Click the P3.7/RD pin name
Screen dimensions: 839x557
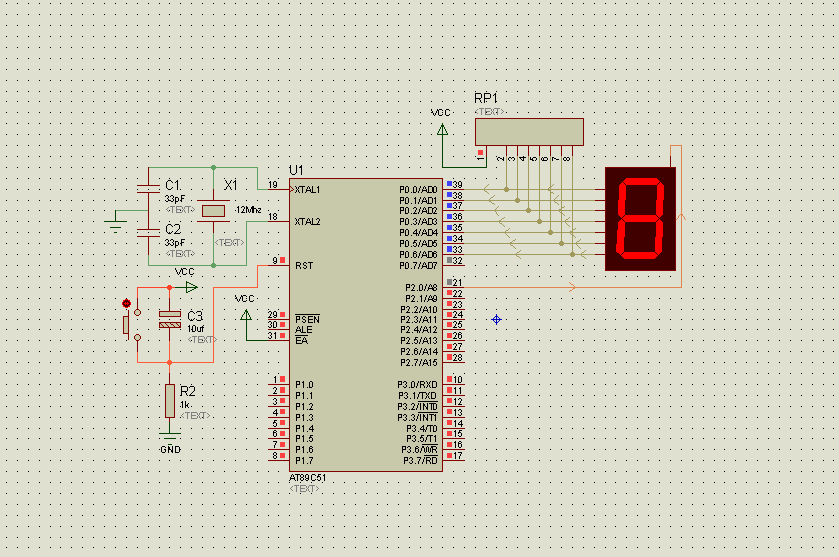(x=420, y=461)
